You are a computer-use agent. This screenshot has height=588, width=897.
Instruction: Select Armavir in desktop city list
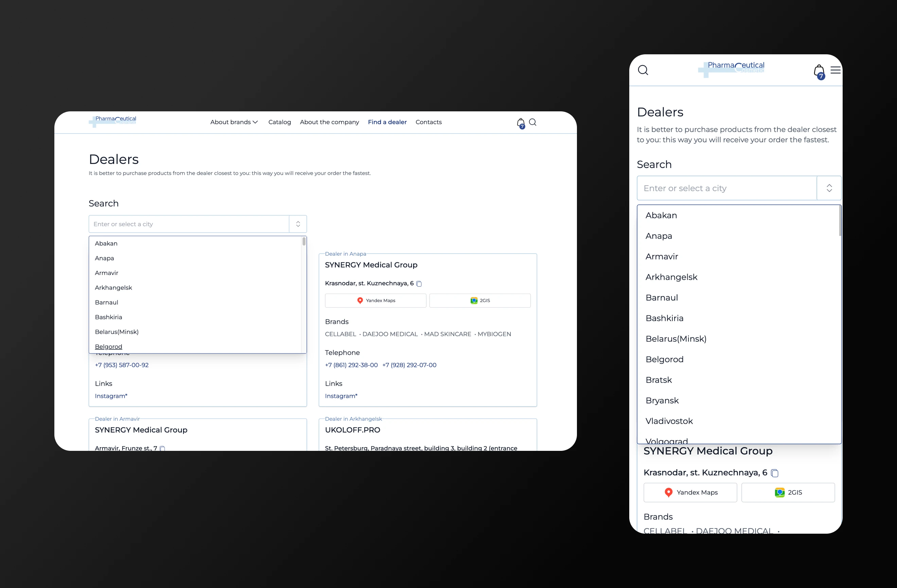click(195, 273)
